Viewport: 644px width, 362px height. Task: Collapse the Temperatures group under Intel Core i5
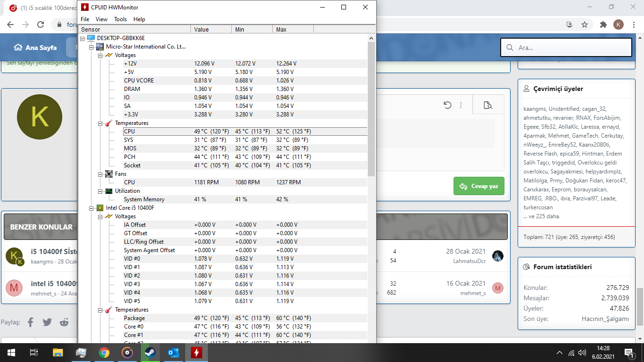coord(100,310)
